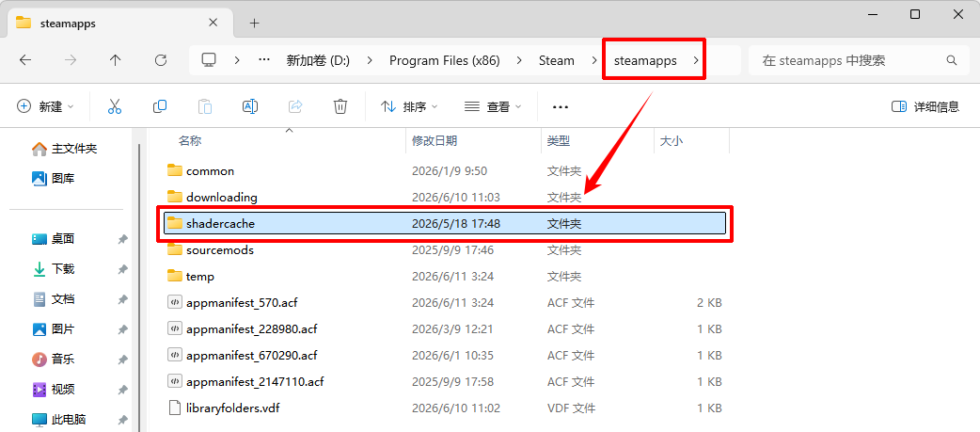This screenshot has width=980, height=432.
Task: Click the 2026/5/18 17:48 date cell
Action: [455, 223]
